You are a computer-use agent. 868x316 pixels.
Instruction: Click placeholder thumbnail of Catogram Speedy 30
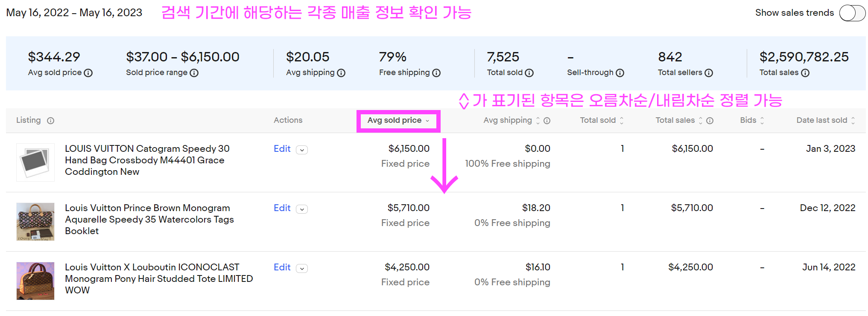tap(35, 162)
